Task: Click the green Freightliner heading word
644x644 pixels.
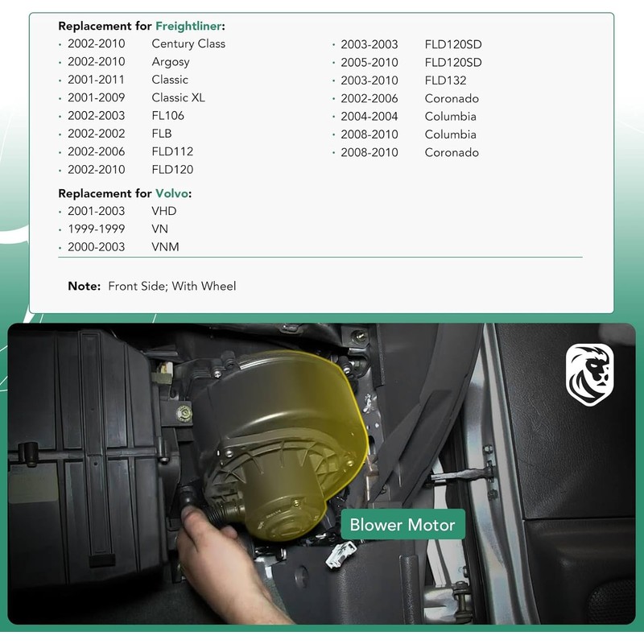Action: click(188, 27)
